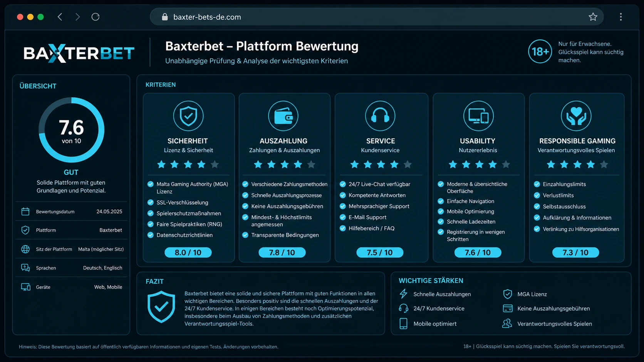The image size is (644, 362).
Task: Click the WICHTIGE STÄRKEN heading
Action: click(x=431, y=281)
